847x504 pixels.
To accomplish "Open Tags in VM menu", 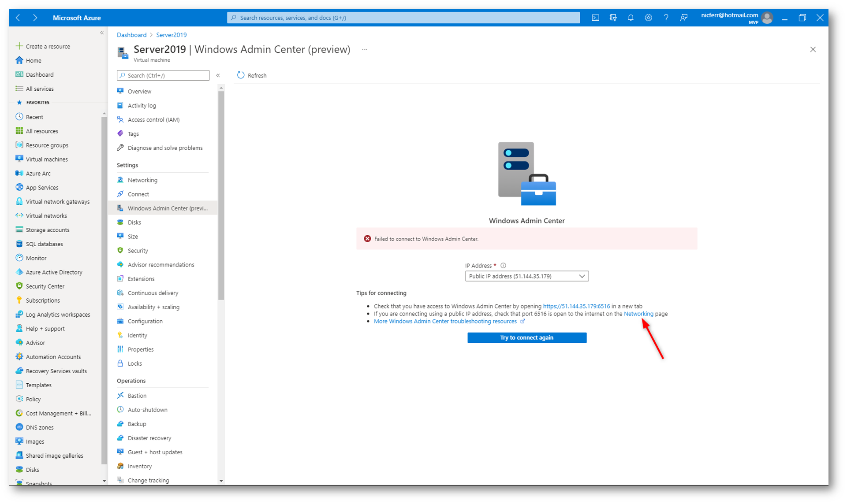I will coord(128,133).
